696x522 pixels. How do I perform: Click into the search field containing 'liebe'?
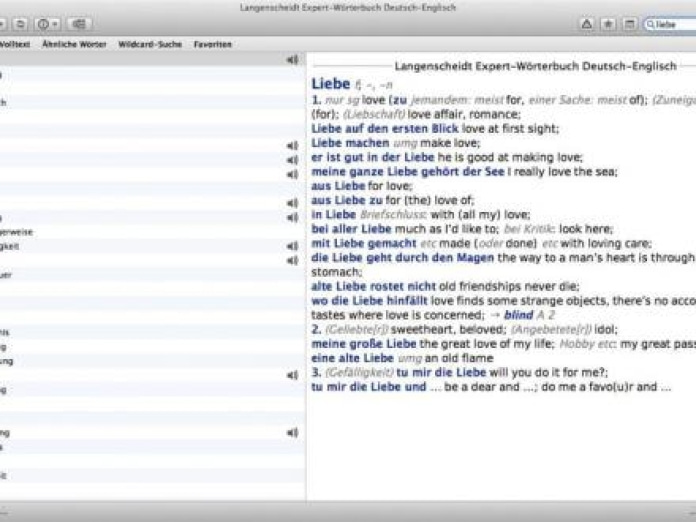tap(671, 25)
